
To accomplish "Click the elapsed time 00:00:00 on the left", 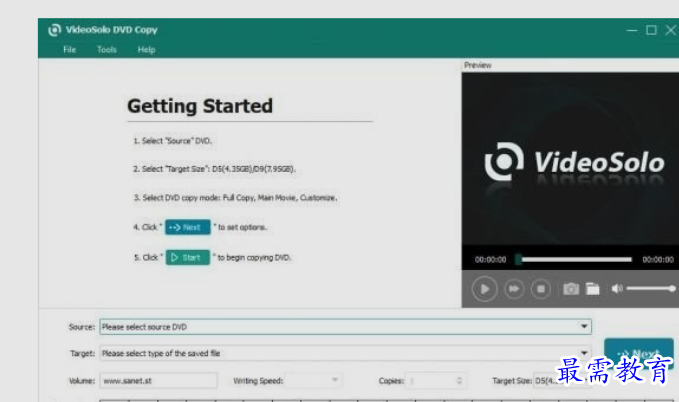I will tap(490, 259).
